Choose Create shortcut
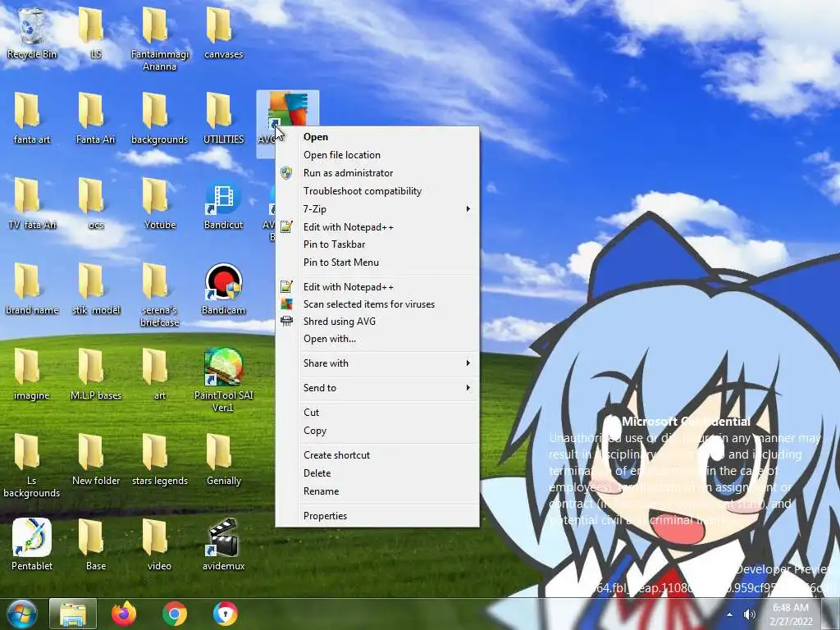The height and width of the screenshot is (630, 840). pyautogui.click(x=377, y=454)
